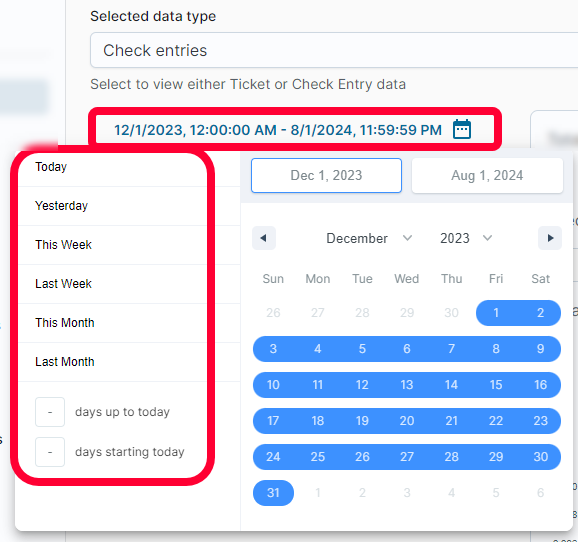Focus the Dec 1, 2023 start date field
This screenshot has width=578, height=542.
(326, 176)
